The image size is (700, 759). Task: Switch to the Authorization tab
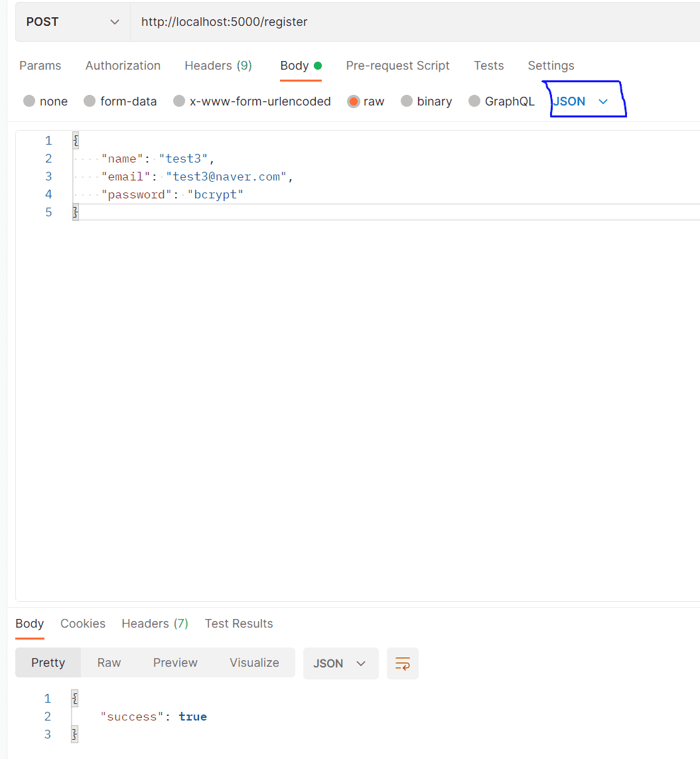click(x=123, y=65)
